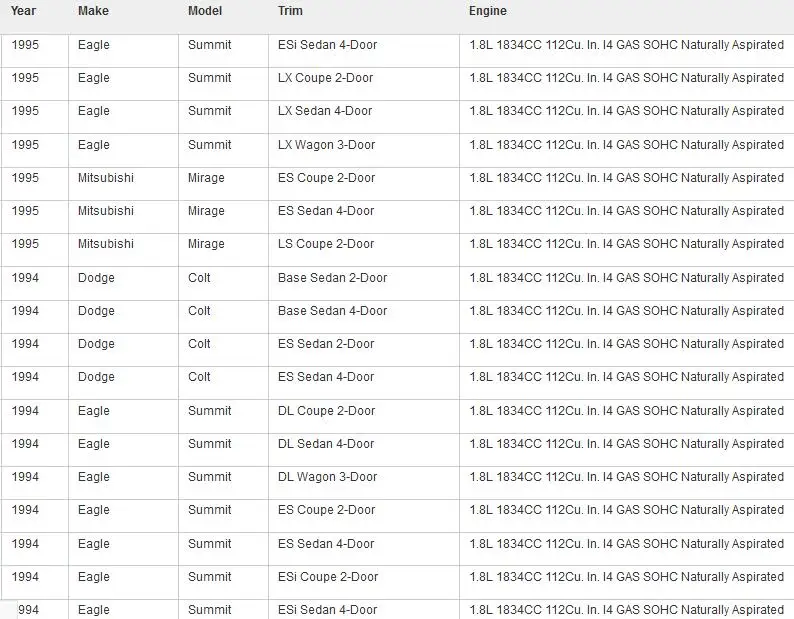The image size is (794, 619).
Task: Click the Engine column header
Action: [488, 11]
